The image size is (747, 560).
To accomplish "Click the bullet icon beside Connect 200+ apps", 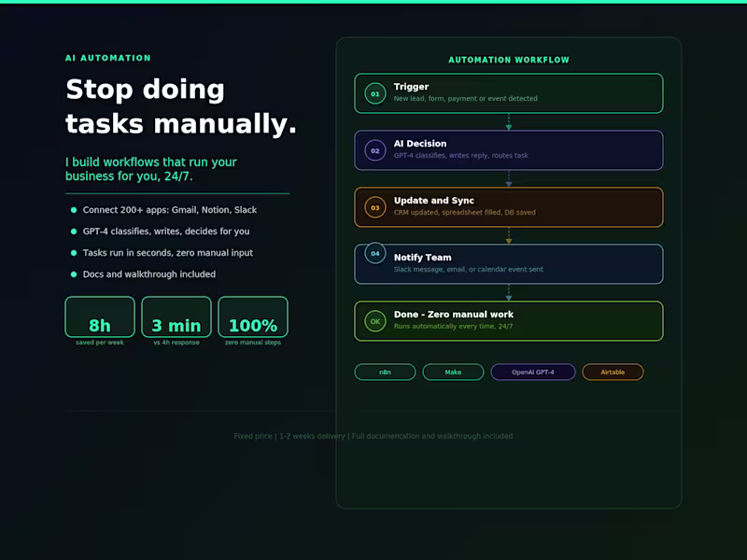I will [x=72, y=210].
